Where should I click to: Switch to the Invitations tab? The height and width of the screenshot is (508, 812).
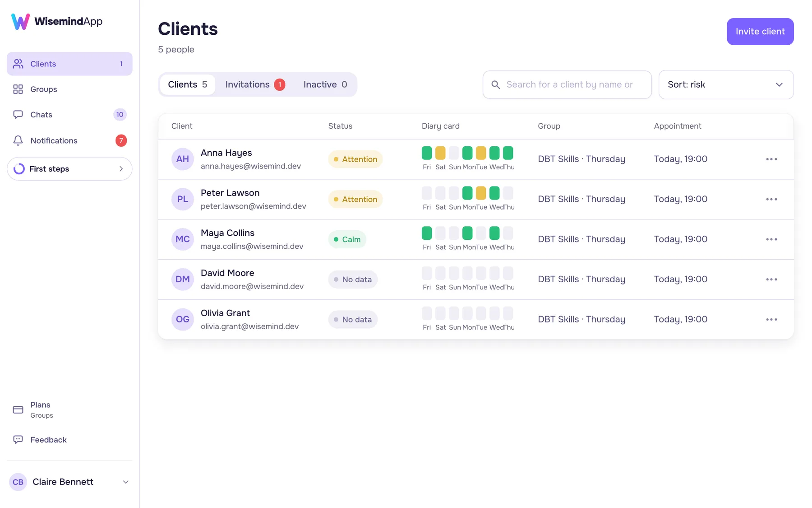255,84
